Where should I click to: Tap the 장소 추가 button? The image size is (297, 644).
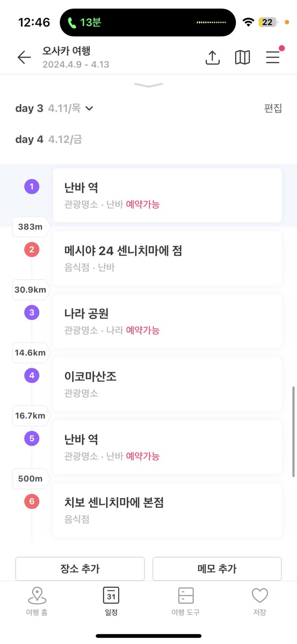[80, 569]
